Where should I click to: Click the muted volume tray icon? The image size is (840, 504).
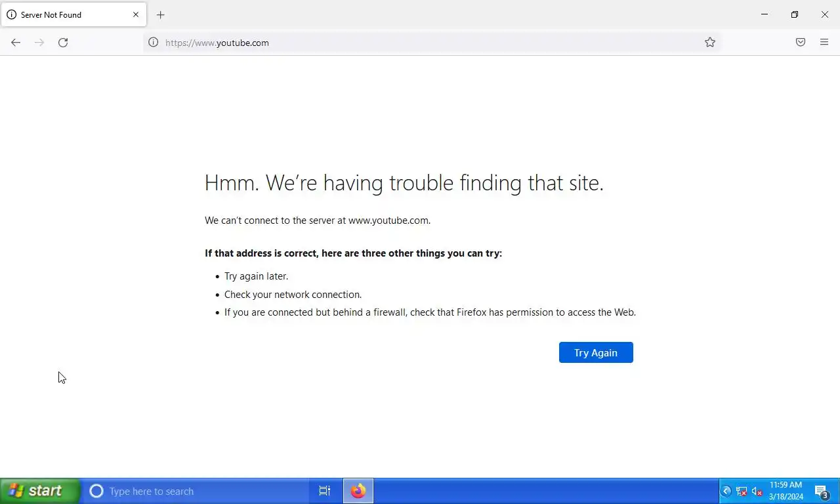click(x=757, y=492)
